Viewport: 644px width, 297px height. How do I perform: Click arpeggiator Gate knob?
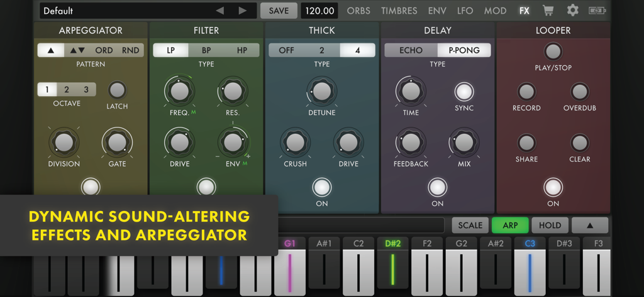point(118,143)
